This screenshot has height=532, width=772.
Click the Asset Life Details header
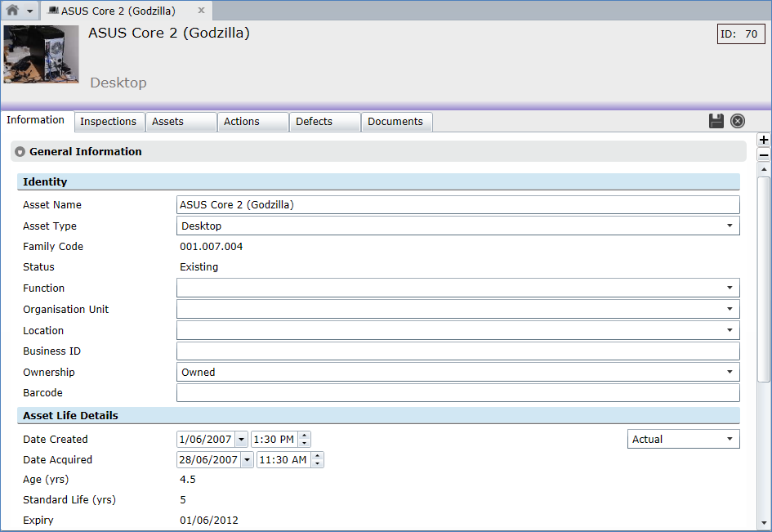pos(378,415)
